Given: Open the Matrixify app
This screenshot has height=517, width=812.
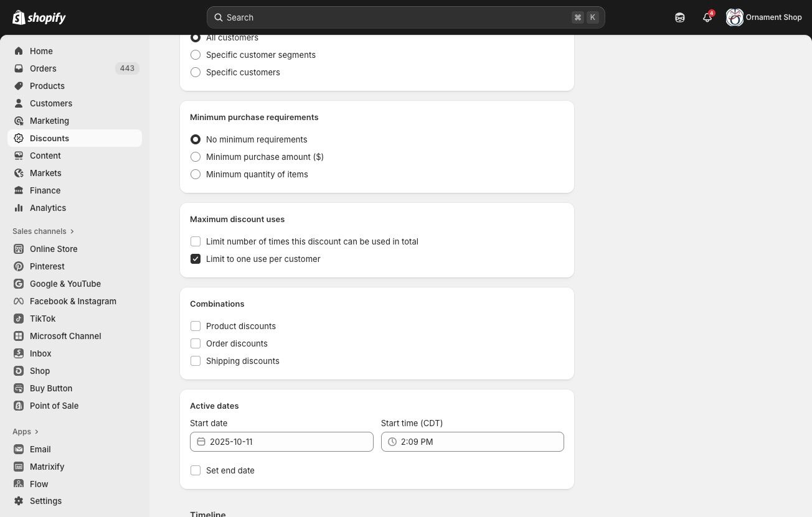Looking at the screenshot, I should coord(47,467).
